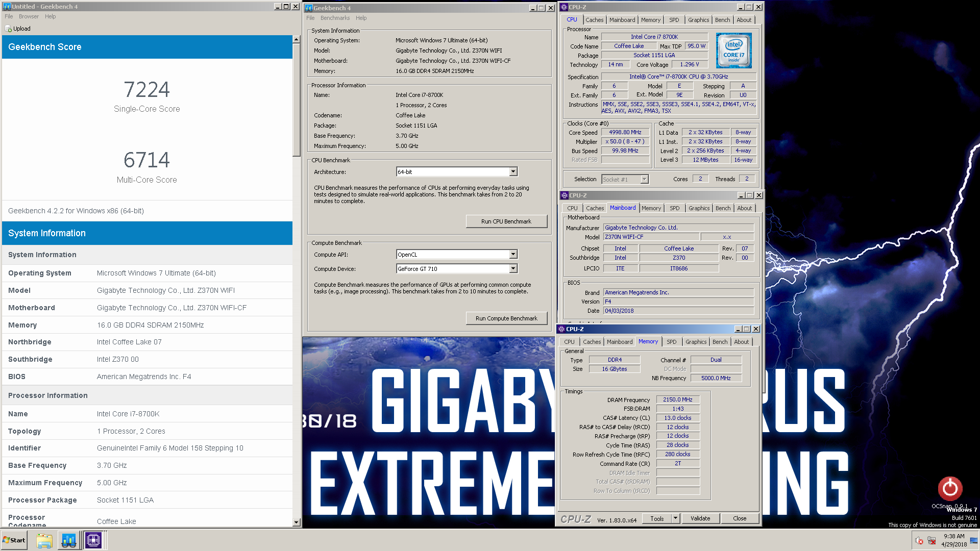Screen dimensions: 980x551
Task: Click the Geekbench 4 main window title icon
Action: [x=308, y=8]
